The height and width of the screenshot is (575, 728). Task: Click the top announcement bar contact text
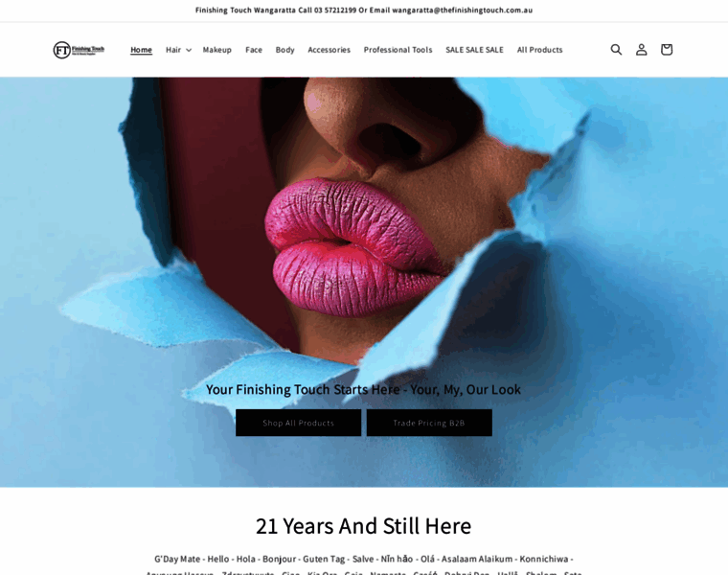[x=364, y=11]
